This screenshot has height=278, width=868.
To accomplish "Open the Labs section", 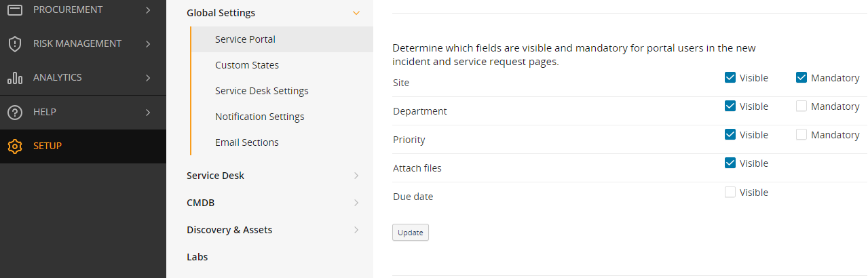I will click(x=197, y=257).
